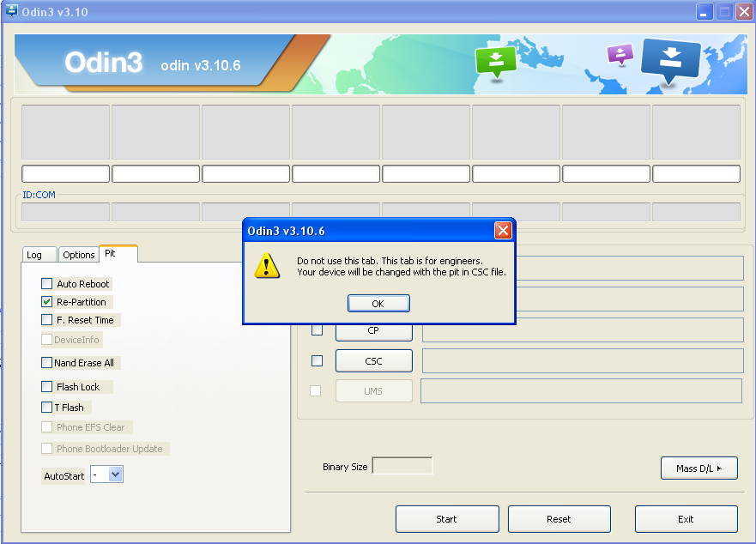
Task: Click the yellow warning triangle icon
Action: (267, 266)
